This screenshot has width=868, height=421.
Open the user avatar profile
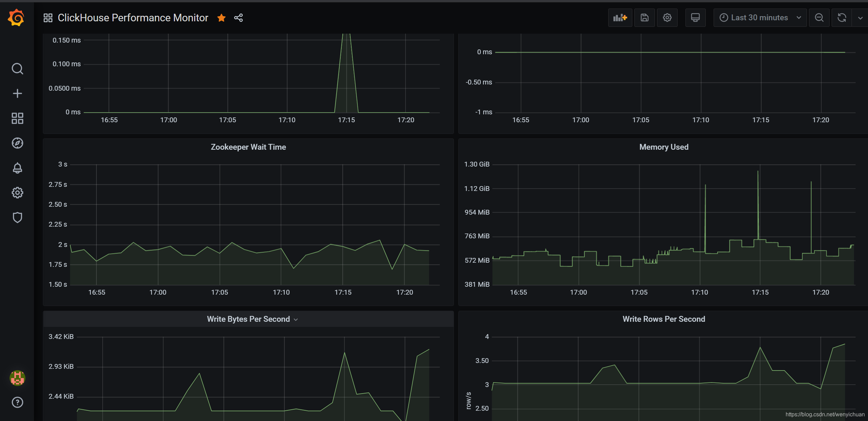(x=17, y=378)
